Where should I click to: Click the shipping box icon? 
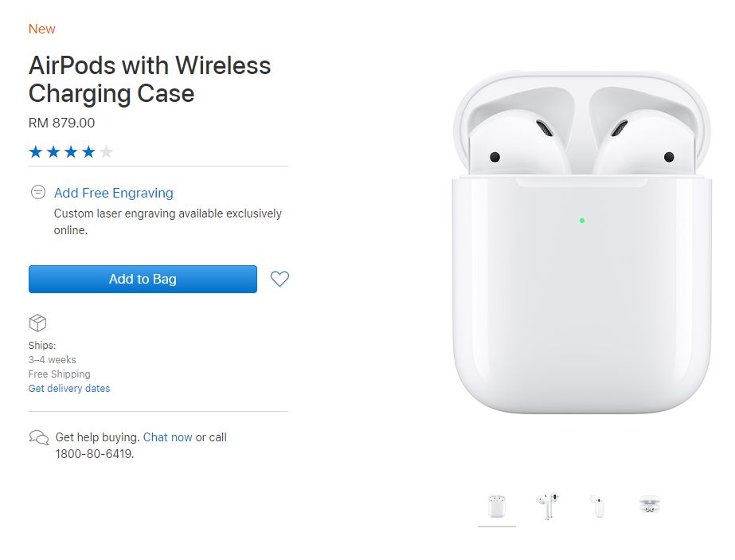[x=37, y=323]
